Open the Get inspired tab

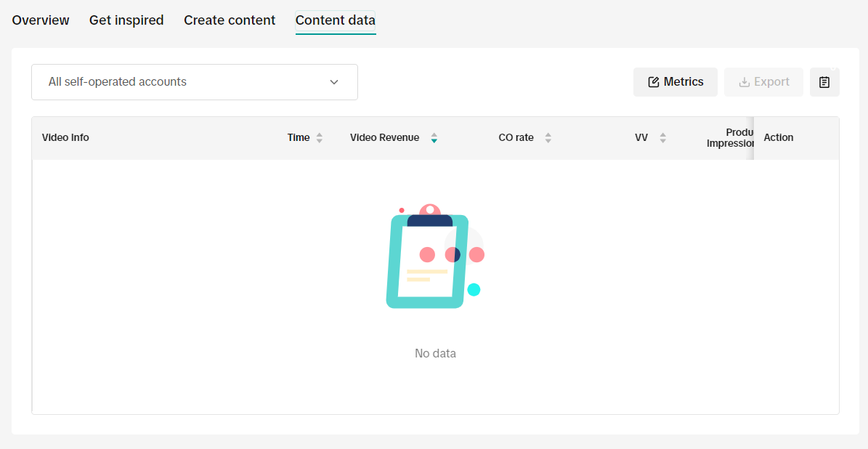click(x=126, y=20)
